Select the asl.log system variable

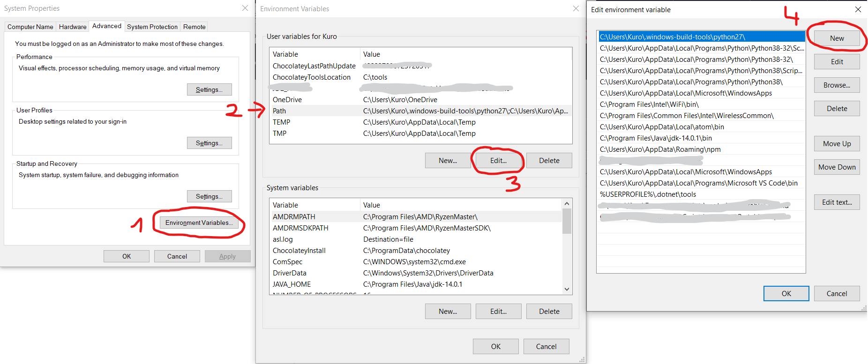coord(416,239)
